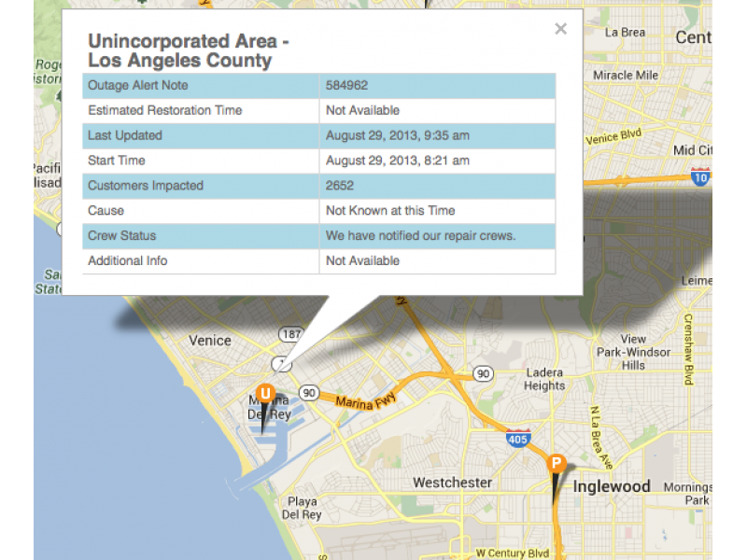Click the Route 90 shield near Ladera Heights
This screenshot has height=560, width=747.
pyautogui.click(x=483, y=373)
